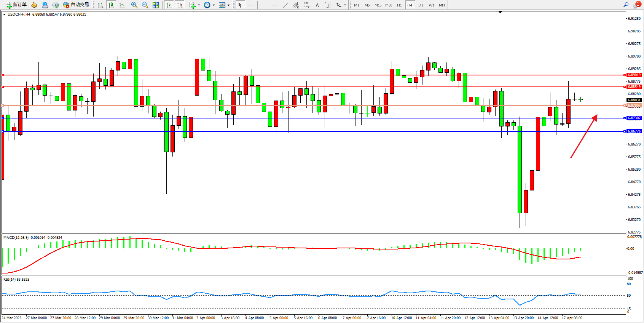Open the indicators list dropdown arrow

click(x=199, y=5)
